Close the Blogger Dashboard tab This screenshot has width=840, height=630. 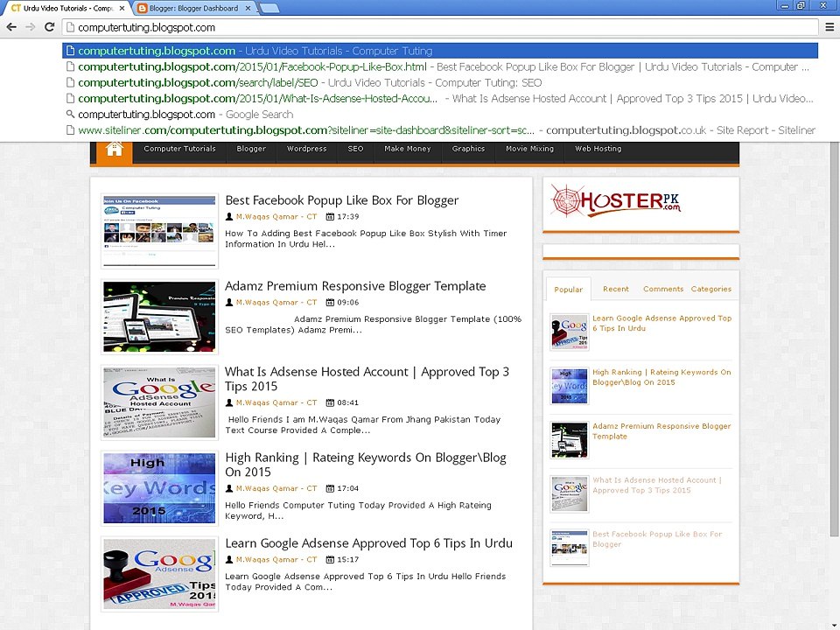point(248,8)
